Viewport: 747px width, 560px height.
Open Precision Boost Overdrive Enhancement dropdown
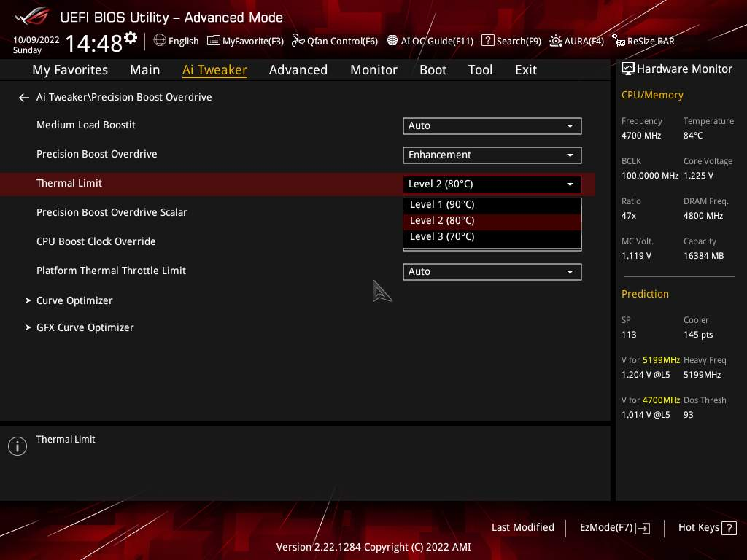492,155
